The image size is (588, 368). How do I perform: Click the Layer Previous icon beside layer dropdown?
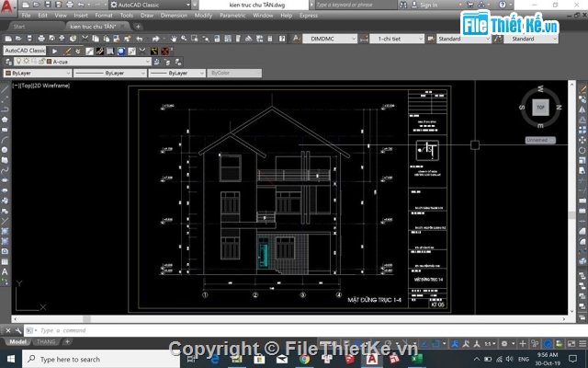(167, 62)
